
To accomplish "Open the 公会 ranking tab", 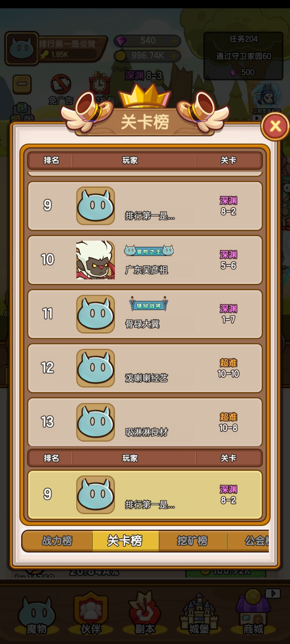I will tap(248, 540).
